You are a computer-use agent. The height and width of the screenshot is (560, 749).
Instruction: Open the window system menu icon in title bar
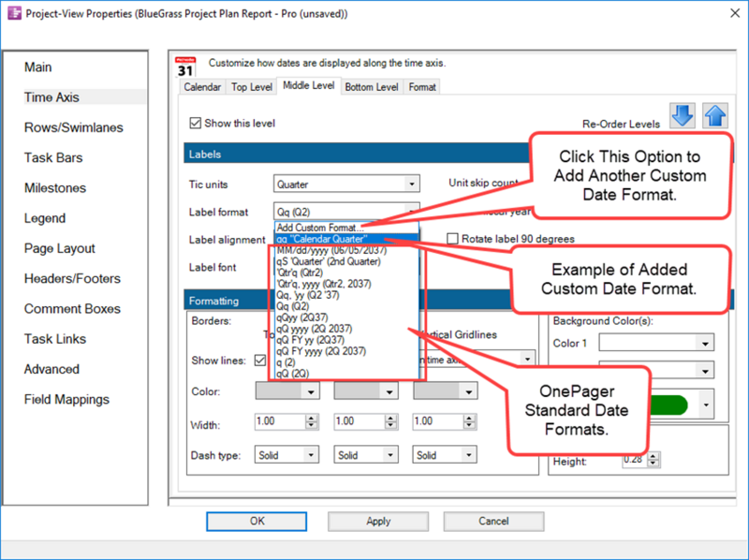tap(14, 13)
